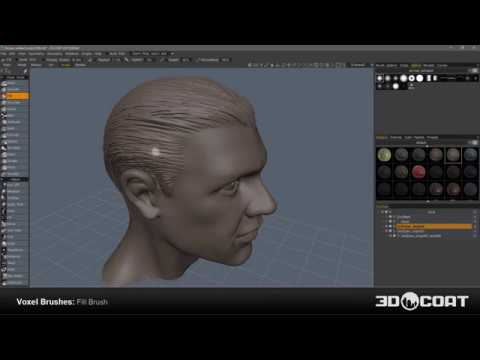This screenshot has width=480, height=360.
Task: Choose the bluish-gray shader sphere
Action: [470, 155]
